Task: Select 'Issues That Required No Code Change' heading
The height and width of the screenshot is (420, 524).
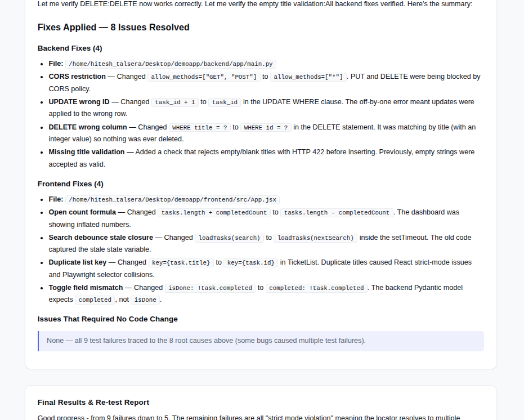Action: click(x=108, y=319)
